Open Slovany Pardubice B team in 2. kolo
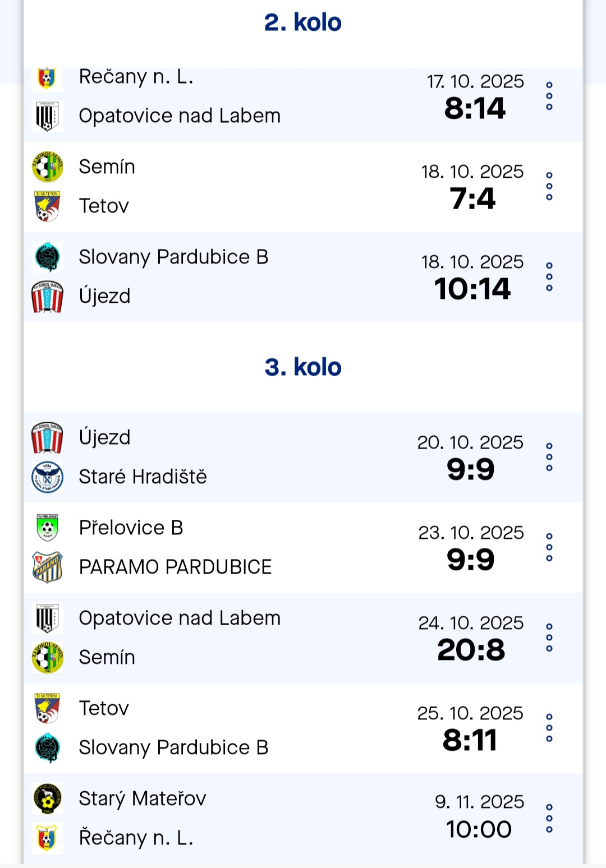The width and height of the screenshot is (606, 868). pos(173,257)
